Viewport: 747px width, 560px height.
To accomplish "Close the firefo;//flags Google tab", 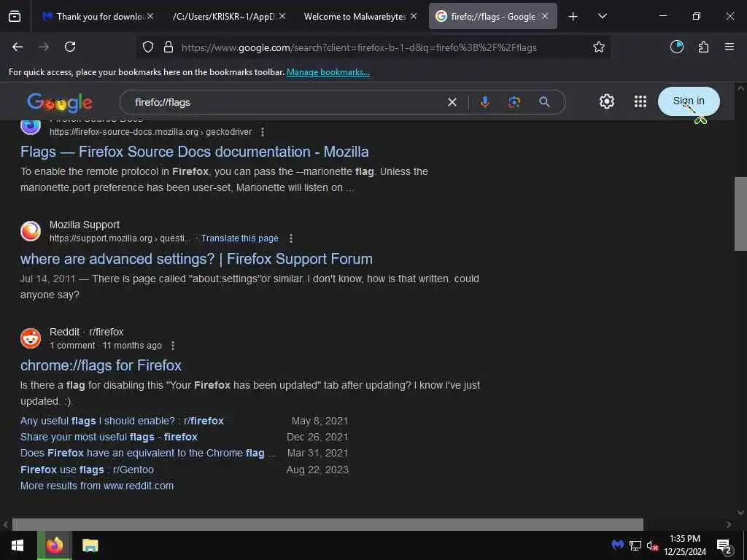I will click(x=545, y=16).
